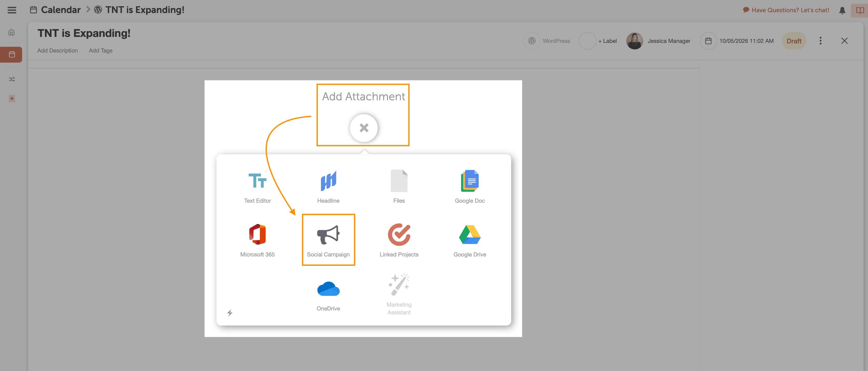Viewport: 868px width, 371px height.
Task: Select the Headline analyzer icon
Action: (328, 186)
